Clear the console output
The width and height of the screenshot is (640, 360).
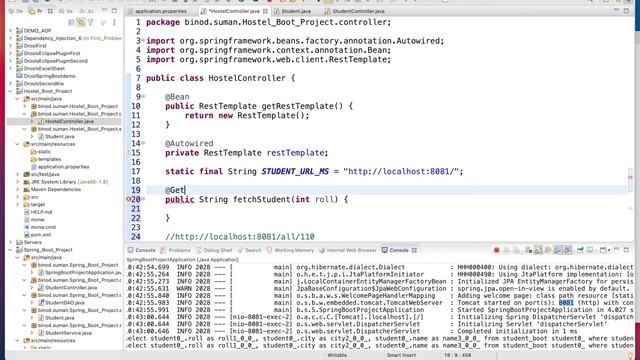click(x=528, y=250)
